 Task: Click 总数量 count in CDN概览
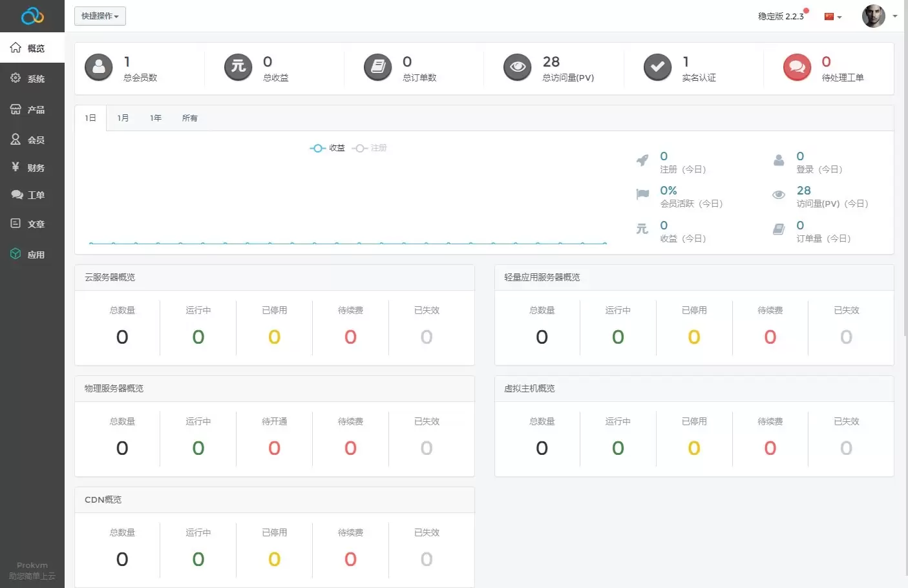[x=122, y=559]
